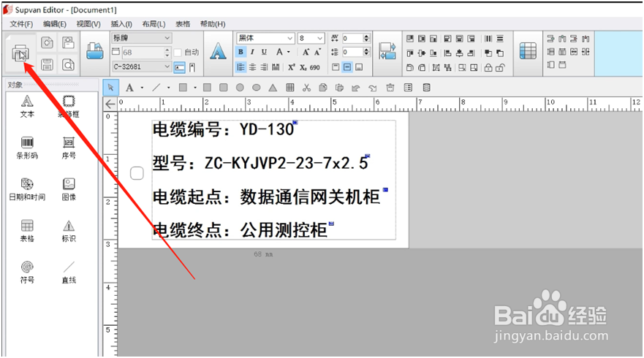Click the Undo arrow icon
The height and width of the screenshot is (358, 644).
tap(356, 88)
